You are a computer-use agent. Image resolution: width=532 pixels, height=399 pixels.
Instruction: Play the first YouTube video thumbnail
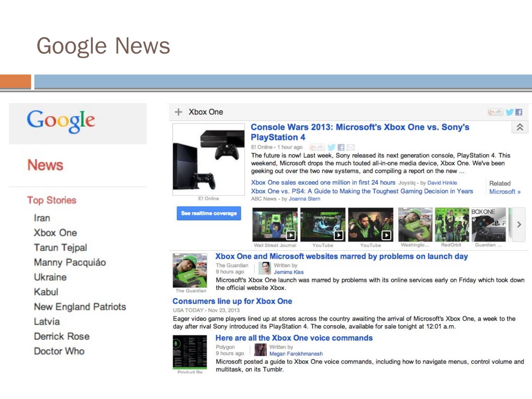(323, 225)
